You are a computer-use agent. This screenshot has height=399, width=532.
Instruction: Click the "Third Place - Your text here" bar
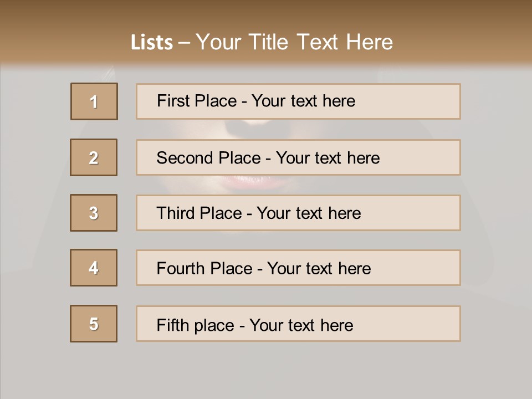click(x=298, y=213)
